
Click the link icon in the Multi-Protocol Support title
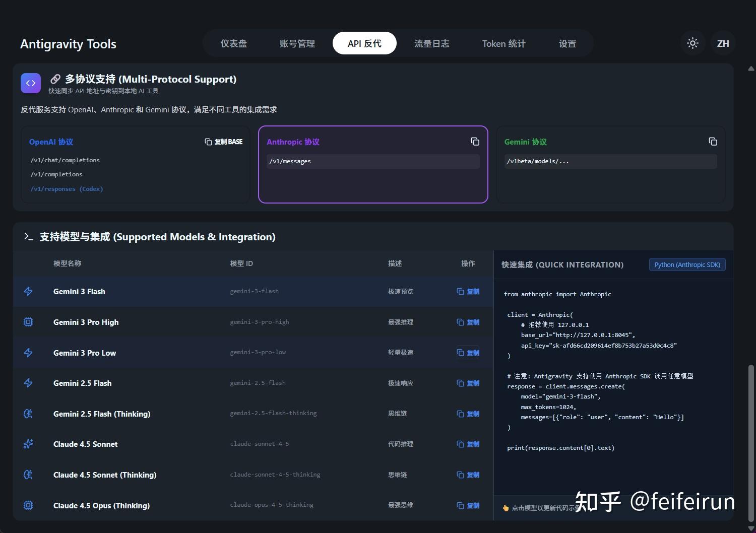click(x=55, y=79)
